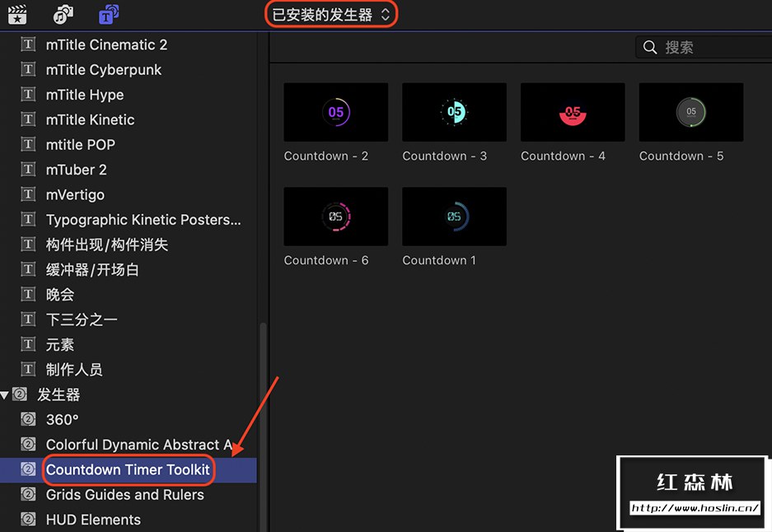Select the 360° generator category
772x532 pixels.
pyautogui.click(x=62, y=420)
